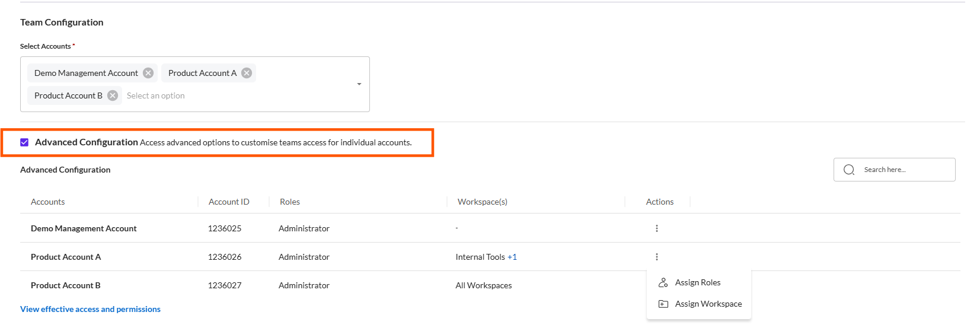Sort by Accounts column header
Image resolution: width=980 pixels, height=328 pixels.
pos(48,202)
